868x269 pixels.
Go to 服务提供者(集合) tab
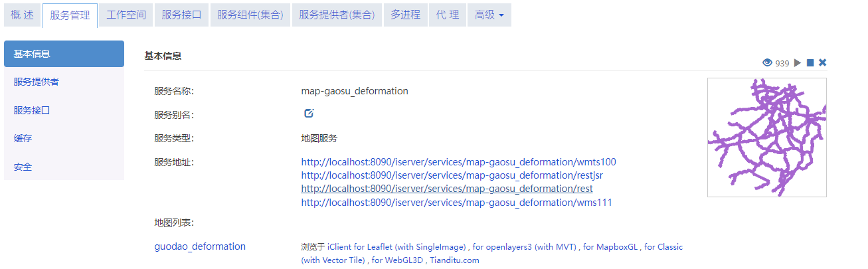[x=336, y=15]
